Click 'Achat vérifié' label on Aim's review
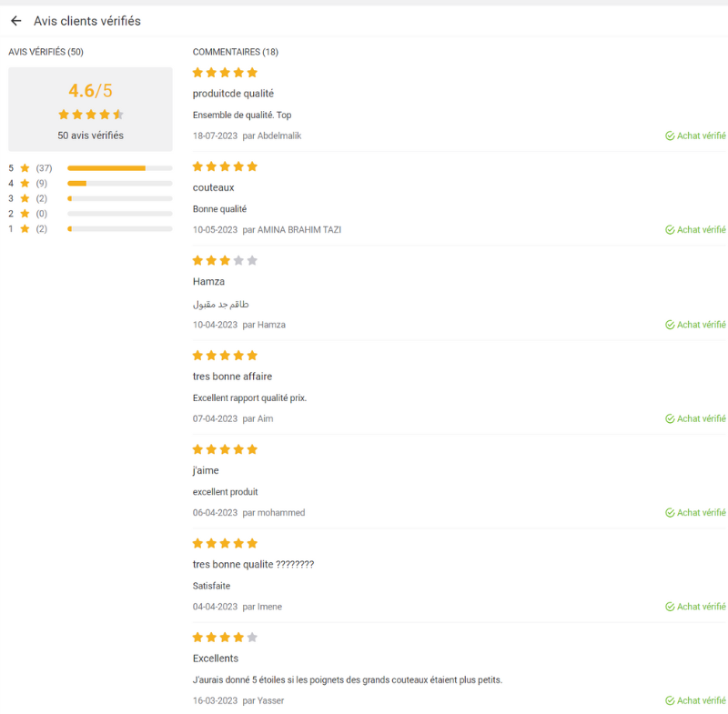The width and height of the screenshot is (728, 714). point(701,419)
